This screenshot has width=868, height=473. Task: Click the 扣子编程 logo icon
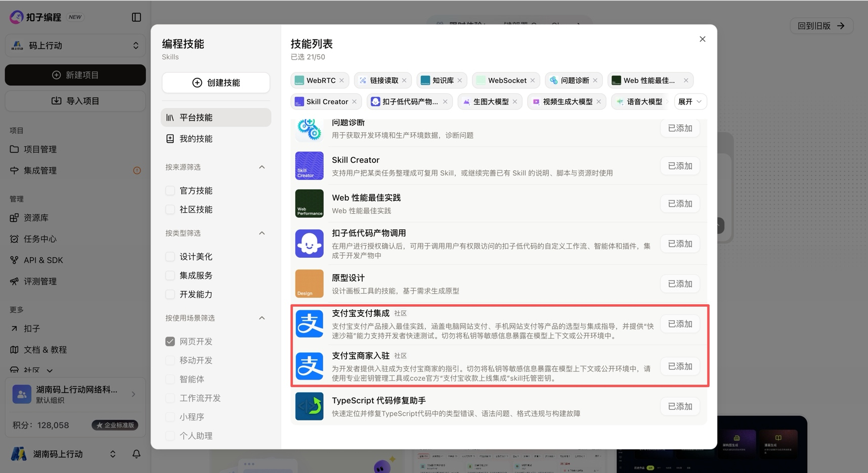[16, 17]
